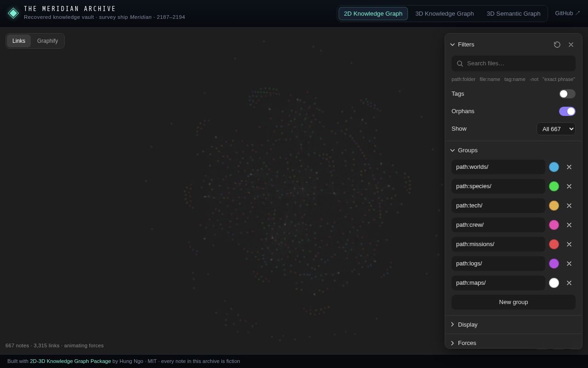The height and width of the screenshot is (368, 588).
Task: Click the 'tag:name' search hint
Action: pos(515,79)
